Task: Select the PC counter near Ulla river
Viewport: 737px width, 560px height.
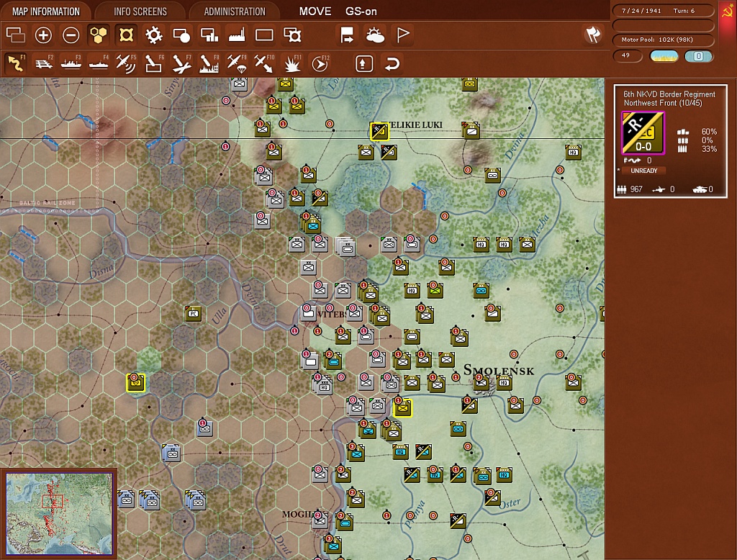Action: tap(193, 313)
